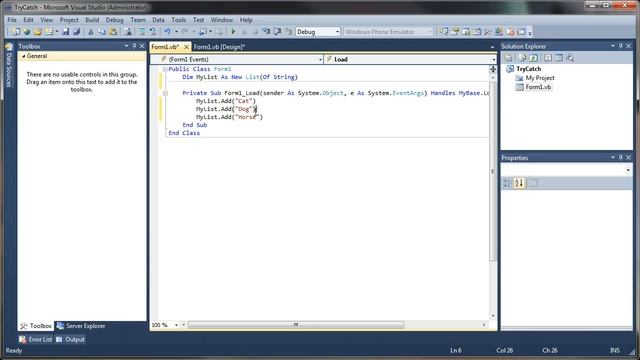The width and height of the screenshot is (640, 360).
Task: Click the 'End Class' code line
Action: 184,133
